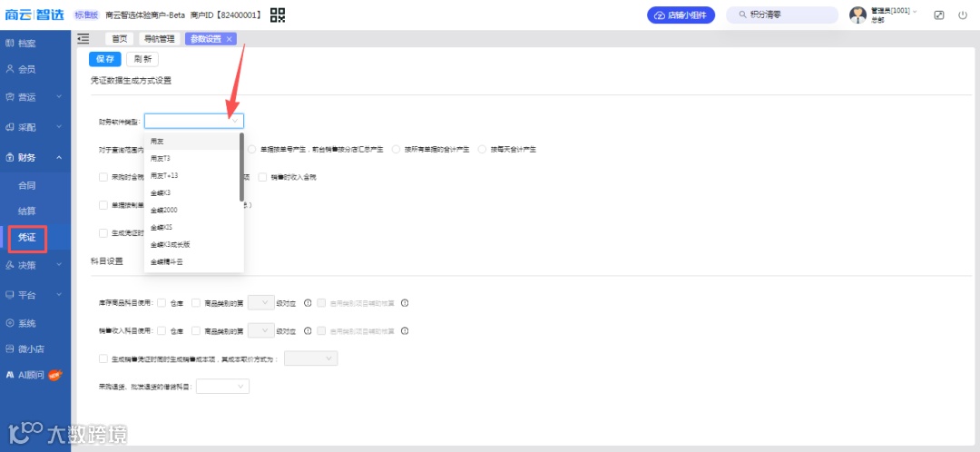980x452 pixels.
Task: Choose 金蝶KIS from the dropdown list
Action: tap(191, 227)
